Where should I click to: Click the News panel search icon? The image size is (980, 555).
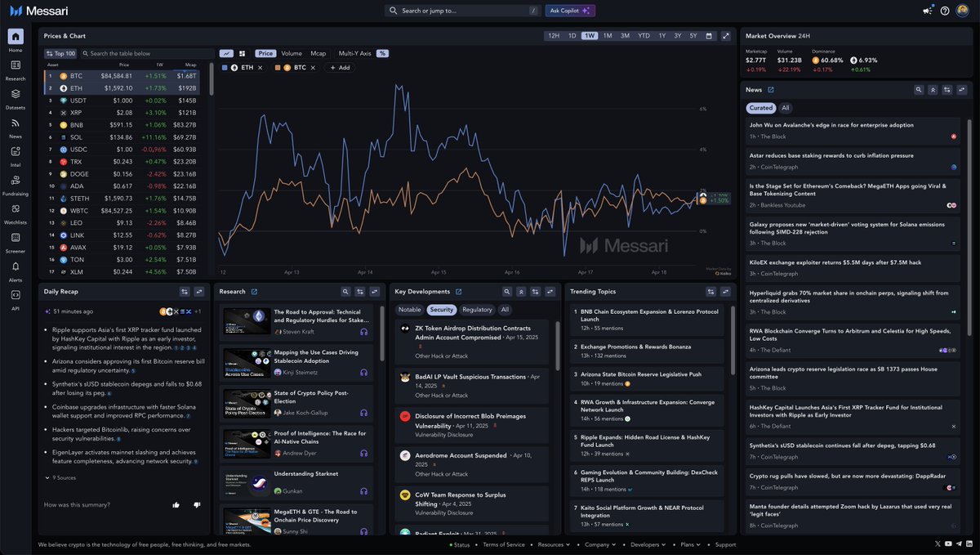[919, 90]
